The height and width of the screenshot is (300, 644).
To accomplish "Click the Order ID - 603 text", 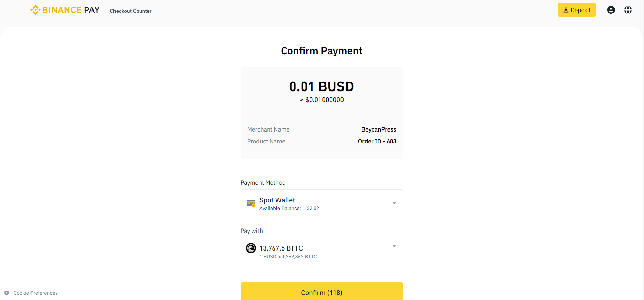I will tap(377, 141).
